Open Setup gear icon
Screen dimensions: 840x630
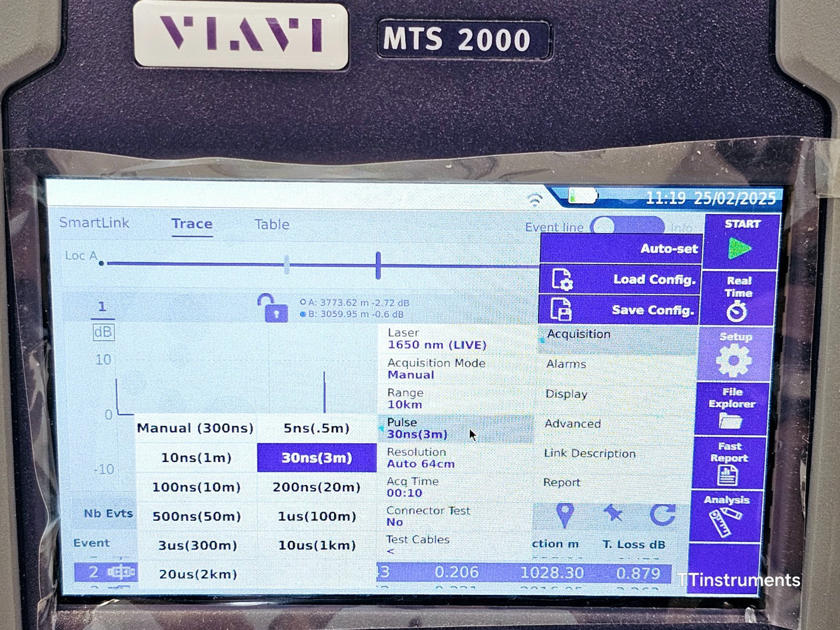(x=734, y=354)
